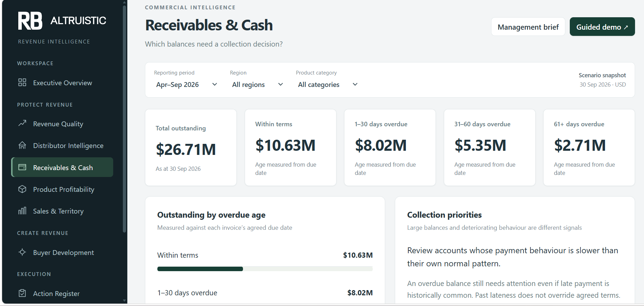Open the Management brief
Viewport: 644px width, 306px height.
click(528, 27)
